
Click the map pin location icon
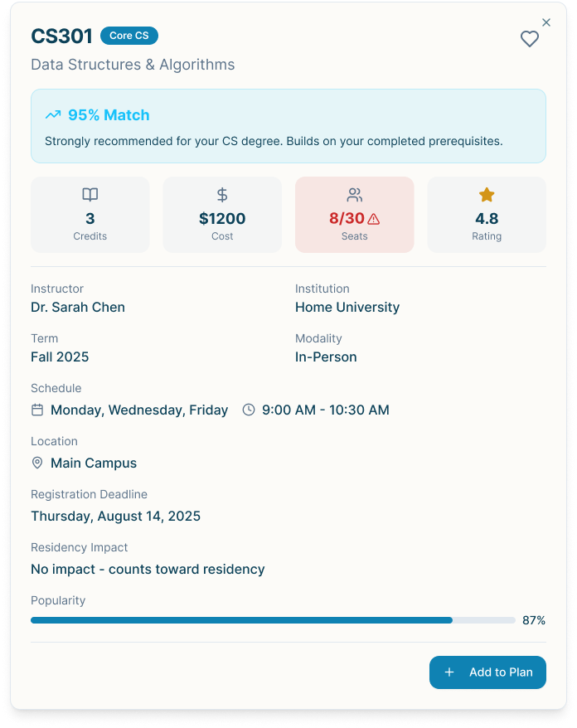point(37,463)
